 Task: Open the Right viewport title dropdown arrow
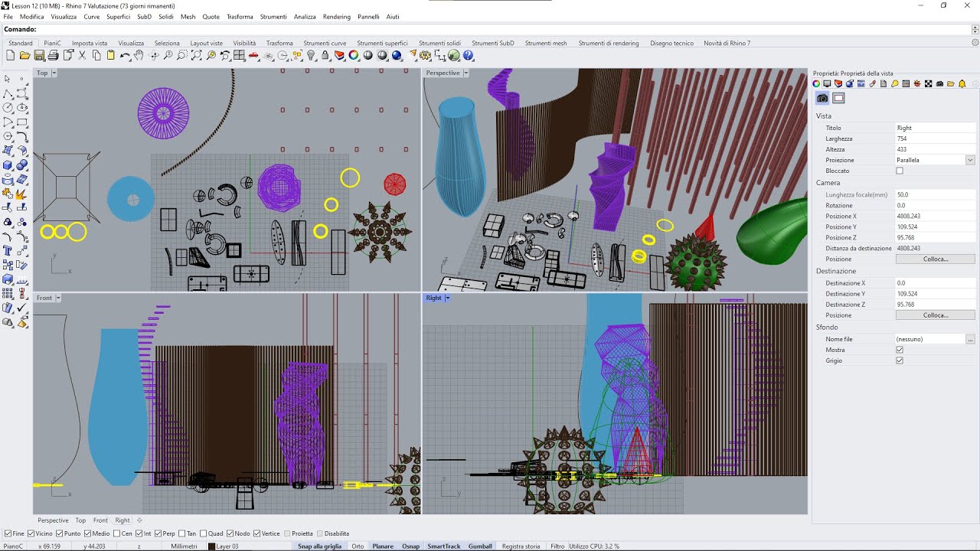pyautogui.click(x=447, y=298)
